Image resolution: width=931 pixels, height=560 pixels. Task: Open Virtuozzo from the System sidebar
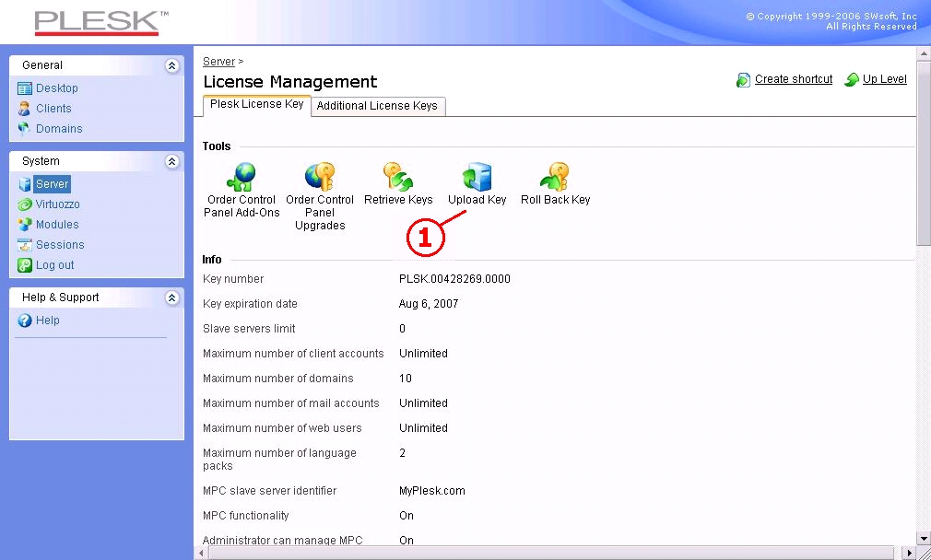57,204
